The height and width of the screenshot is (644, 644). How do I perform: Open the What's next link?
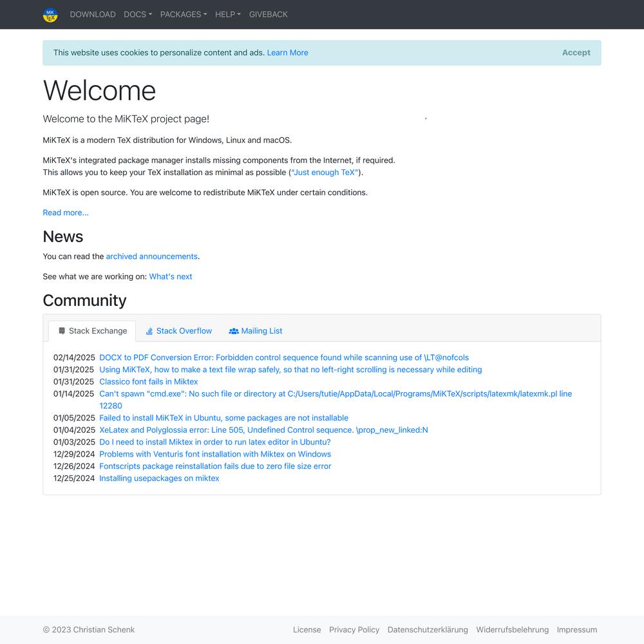tap(171, 276)
